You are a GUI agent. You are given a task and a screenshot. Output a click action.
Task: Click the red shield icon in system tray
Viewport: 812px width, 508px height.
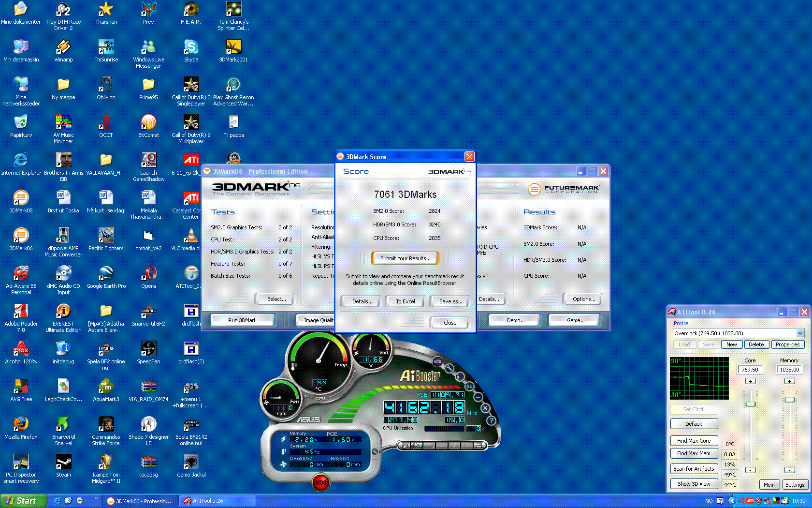tap(758, 501)
